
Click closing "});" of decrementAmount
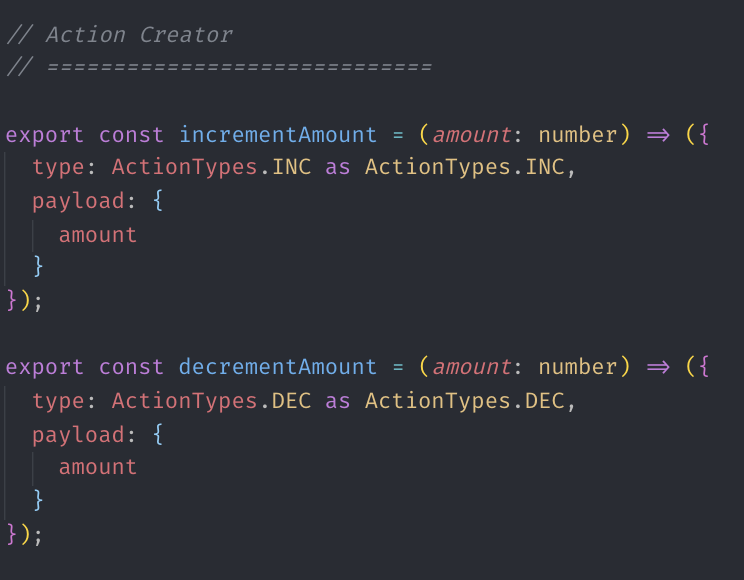[24, 534]
